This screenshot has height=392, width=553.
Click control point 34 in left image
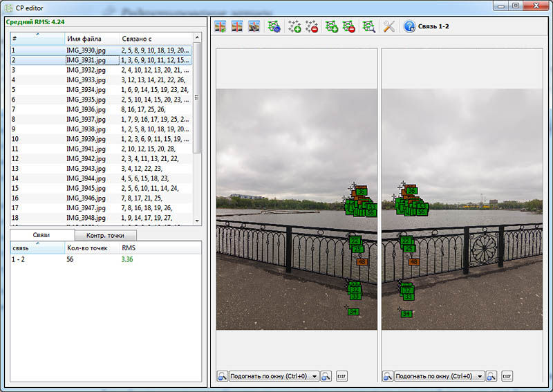[353, 312]
